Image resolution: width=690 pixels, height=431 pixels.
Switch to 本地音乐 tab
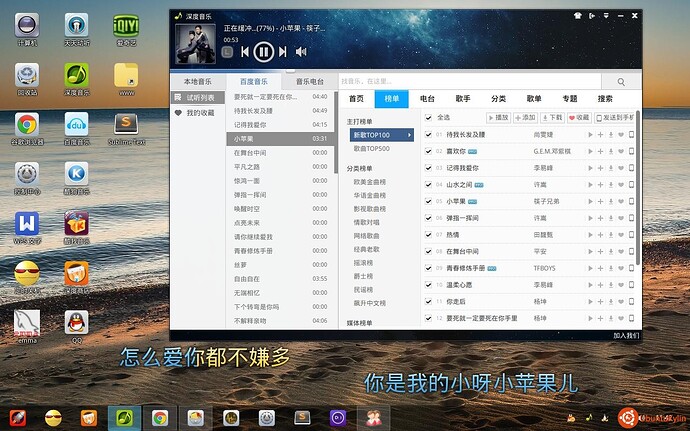click(x=198, y=81)
